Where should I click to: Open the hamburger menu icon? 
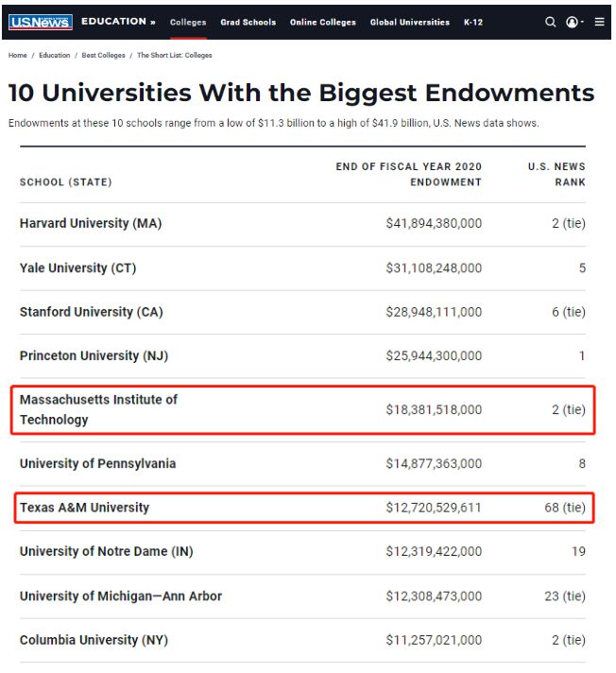(x=599, y=22)
